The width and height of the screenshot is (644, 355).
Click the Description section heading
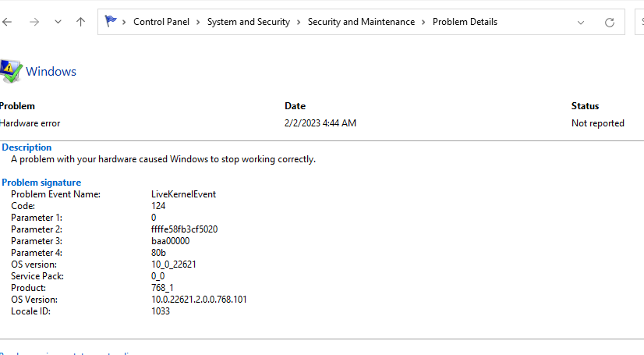click(27, 147)
